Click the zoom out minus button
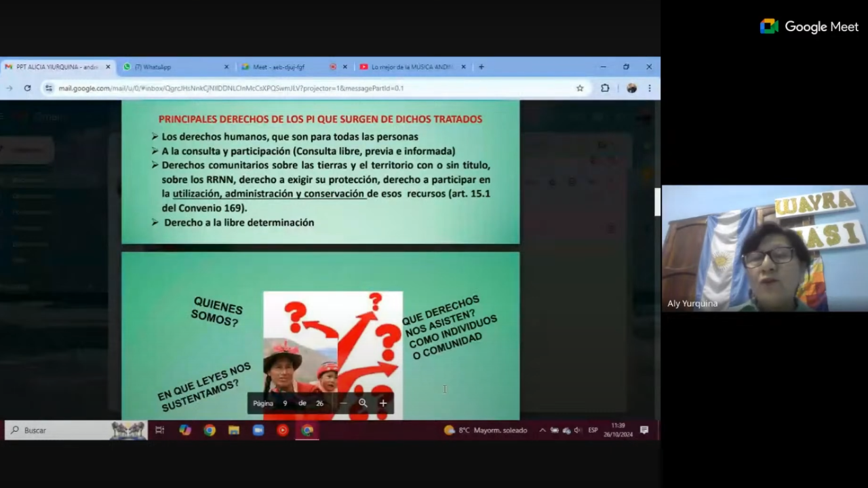 click(343, 403)
